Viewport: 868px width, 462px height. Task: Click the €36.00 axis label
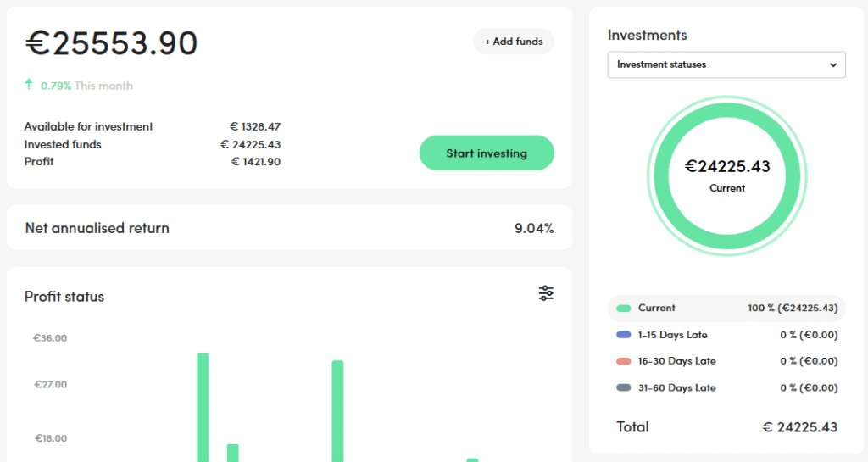pyautogui.click(x=50, y=338)
